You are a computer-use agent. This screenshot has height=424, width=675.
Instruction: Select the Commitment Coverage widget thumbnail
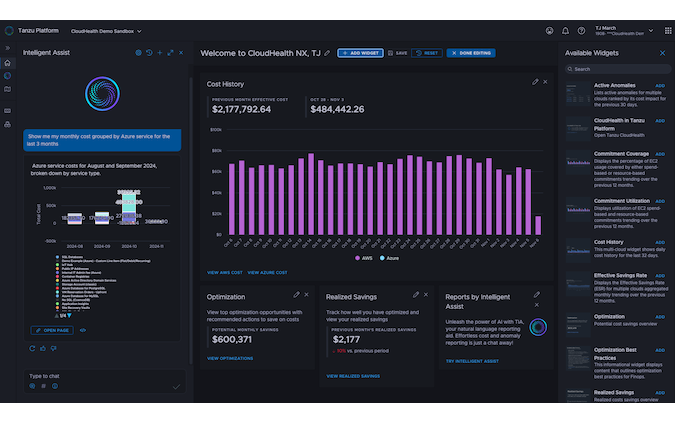coord(578,162)
